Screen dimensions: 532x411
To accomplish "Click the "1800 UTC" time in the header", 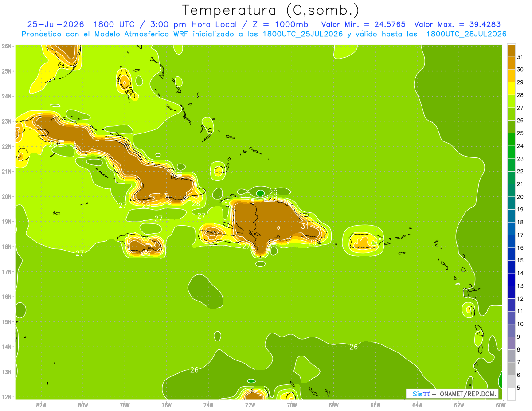I will pos(114,24).
